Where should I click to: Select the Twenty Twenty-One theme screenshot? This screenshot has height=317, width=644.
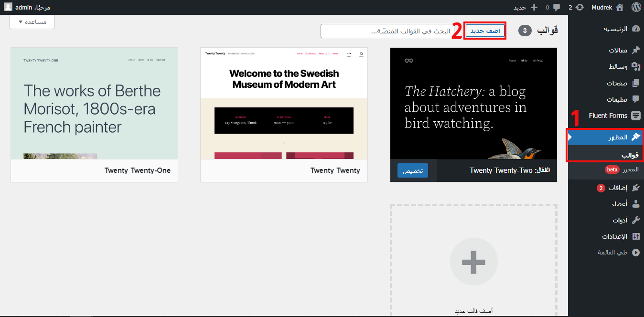(94, 103)
